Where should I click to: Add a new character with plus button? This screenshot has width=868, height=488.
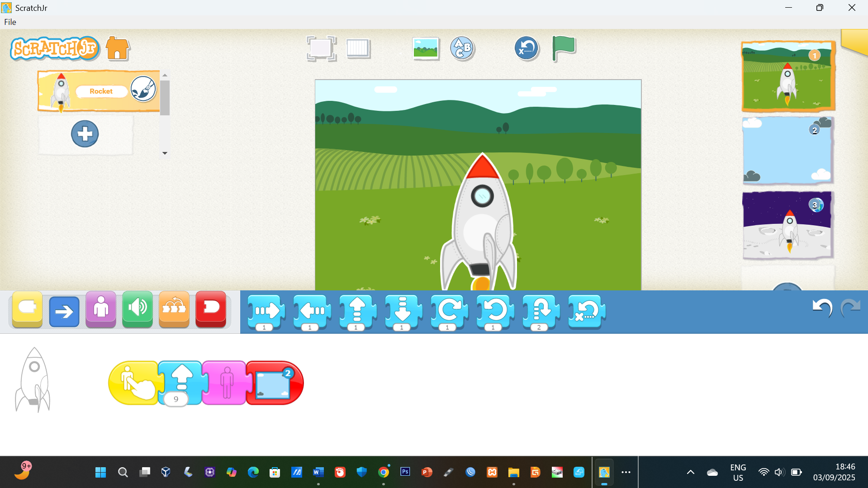coord(85,134)
